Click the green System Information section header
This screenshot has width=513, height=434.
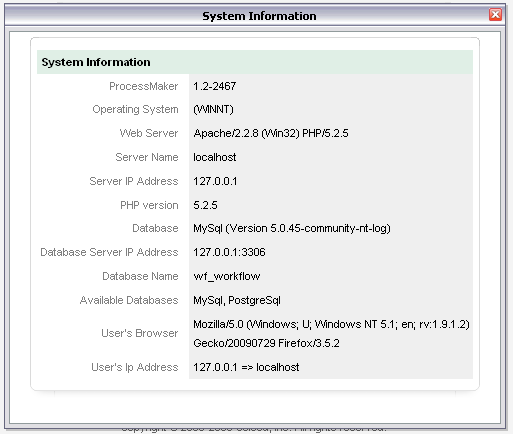pos(255,62)
